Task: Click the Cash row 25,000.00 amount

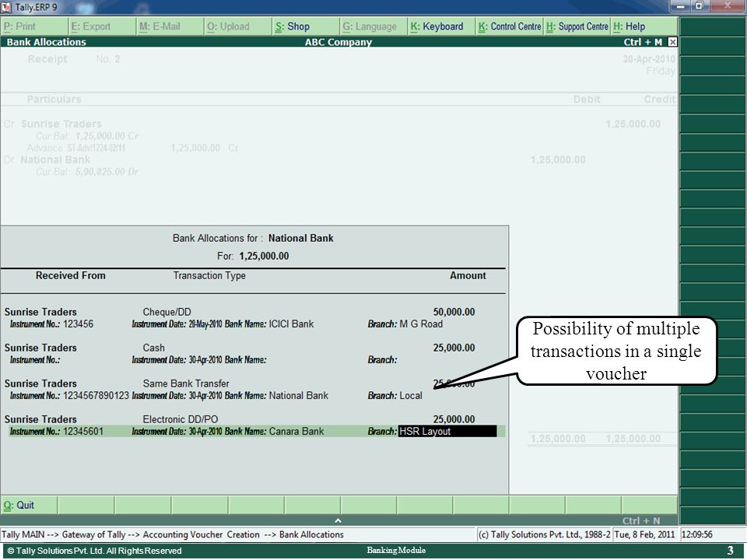Action: coord(454,348)
